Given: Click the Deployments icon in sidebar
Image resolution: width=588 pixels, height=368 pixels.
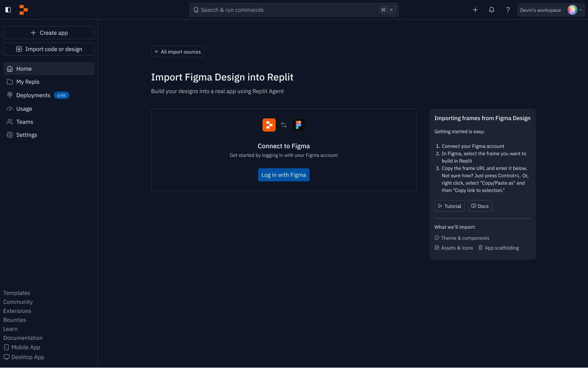Looking at the screenshot, I should click(x=10, y=95).
